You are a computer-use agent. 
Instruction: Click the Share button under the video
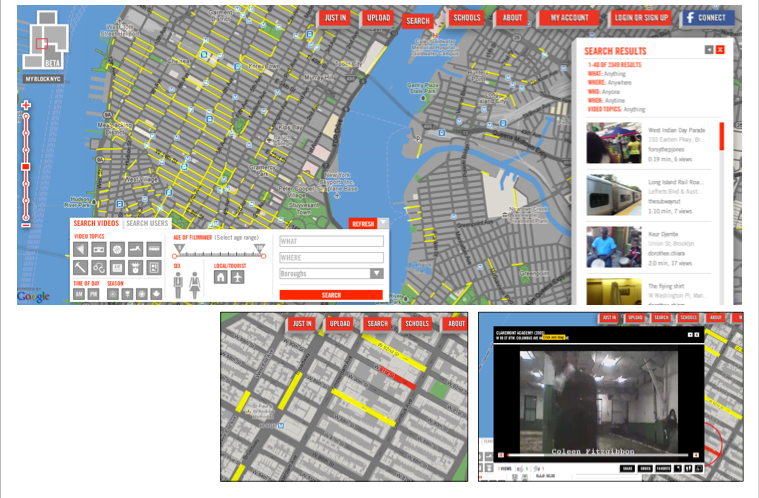[x=627, y=468]
